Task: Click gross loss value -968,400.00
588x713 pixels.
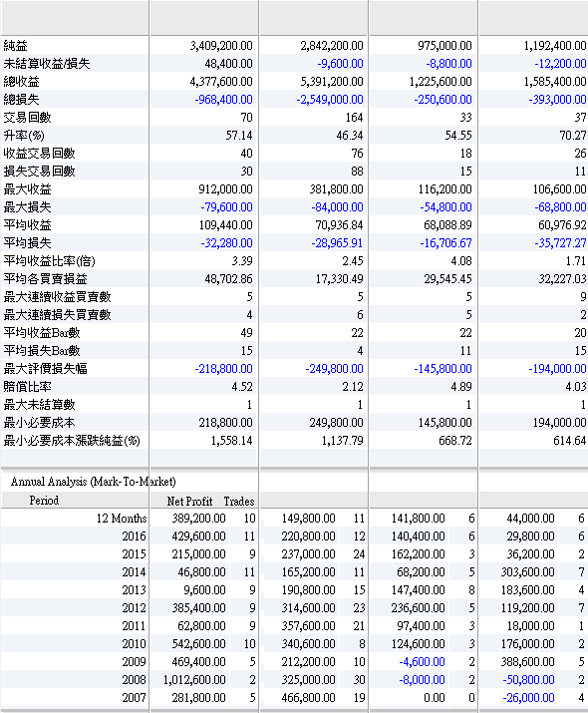Action: 223,100
